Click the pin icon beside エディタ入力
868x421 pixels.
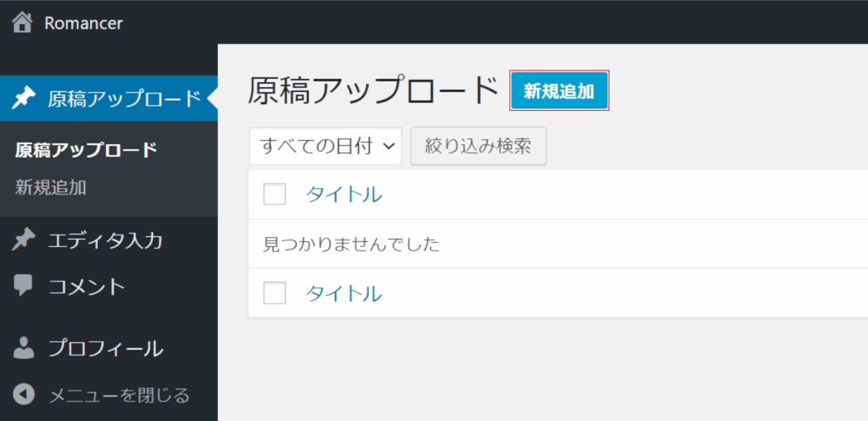click(x=24, y=241)
